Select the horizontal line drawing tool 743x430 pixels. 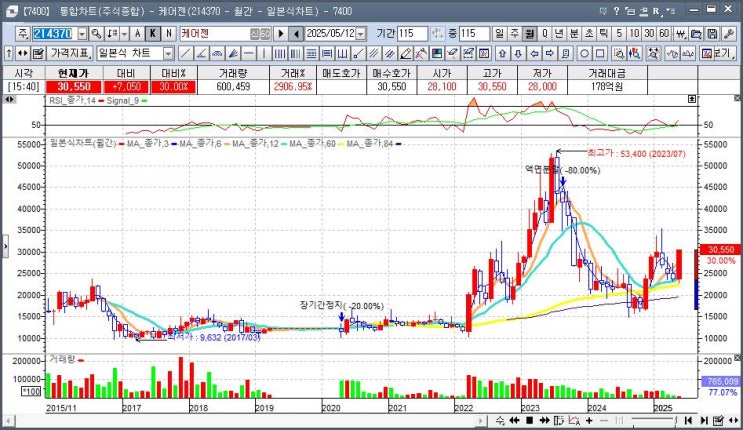248,53
